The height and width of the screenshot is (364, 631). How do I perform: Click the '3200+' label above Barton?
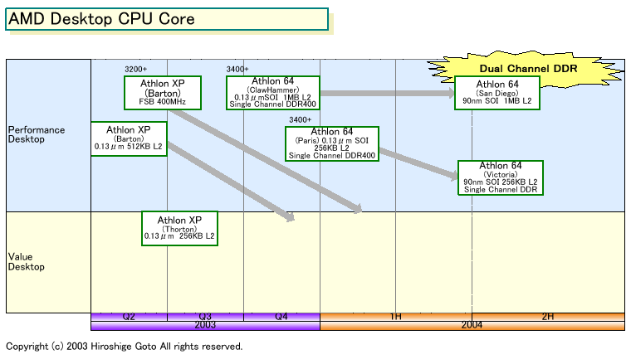pos(135,69)
